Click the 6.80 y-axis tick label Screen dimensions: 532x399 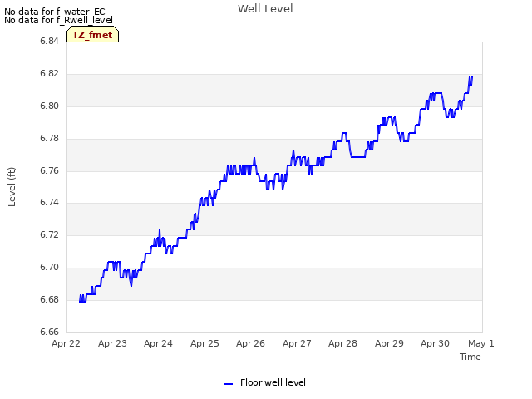(x=50, y=106)
